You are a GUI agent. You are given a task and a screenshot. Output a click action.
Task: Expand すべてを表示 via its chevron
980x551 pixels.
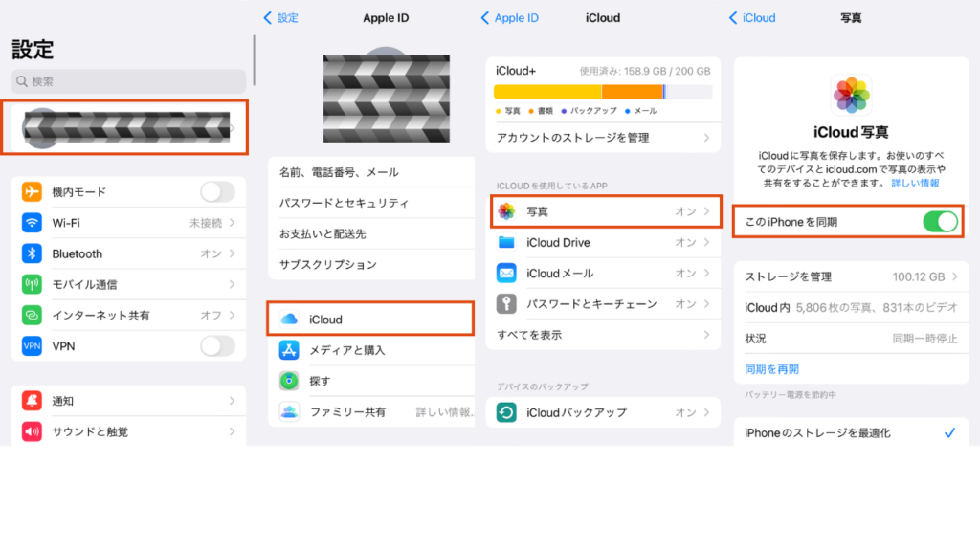click(x=706, y=335)
